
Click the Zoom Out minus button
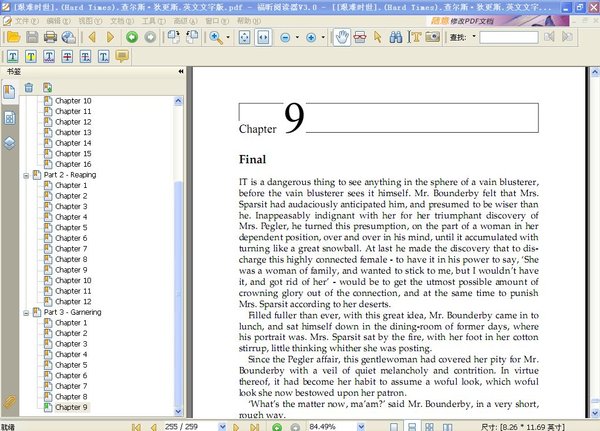click(x=285, y=37)
